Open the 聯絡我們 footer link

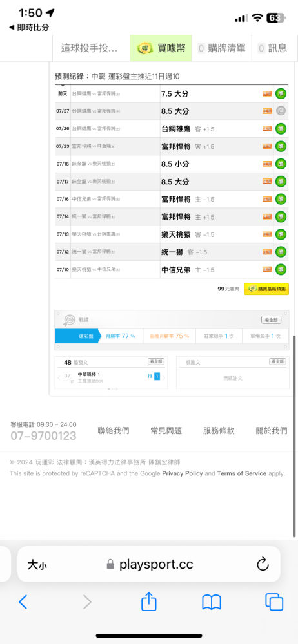click(x=114, y=431)
